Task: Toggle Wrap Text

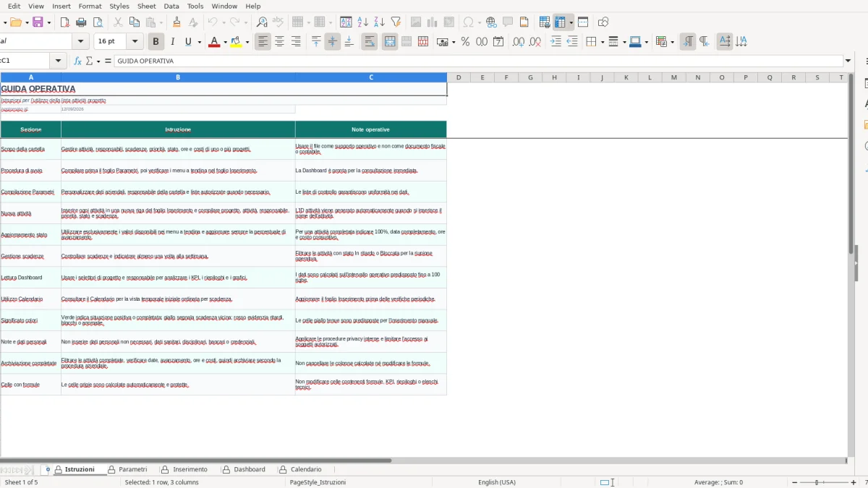Action: point(369,42)
